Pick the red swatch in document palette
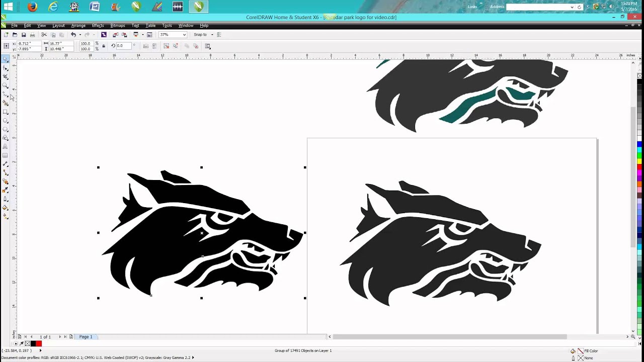This screenshot has height=362, width=644. [39, 343]
